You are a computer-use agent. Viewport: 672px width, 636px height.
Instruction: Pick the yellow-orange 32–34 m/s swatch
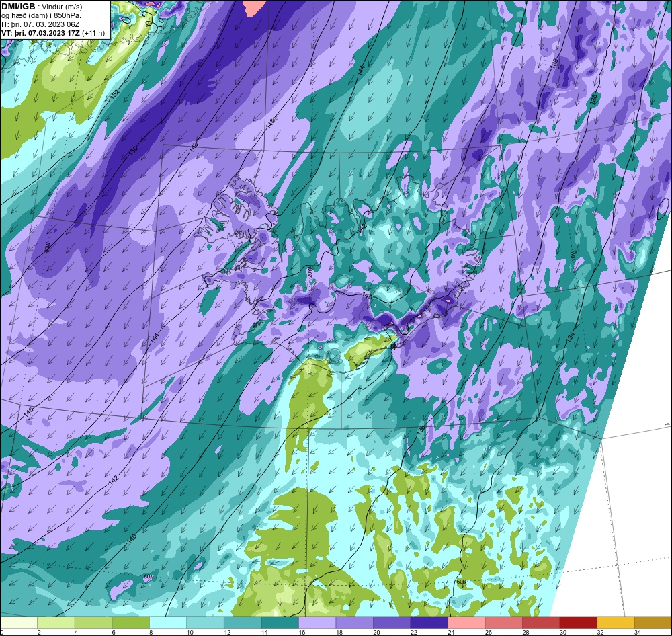click(x=616, y=623)
